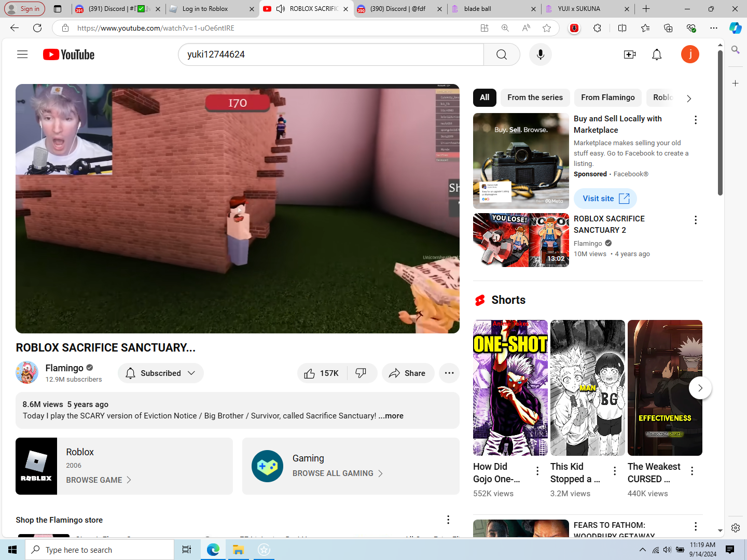Click the page vertical scrollbar

tap(720, 122)
